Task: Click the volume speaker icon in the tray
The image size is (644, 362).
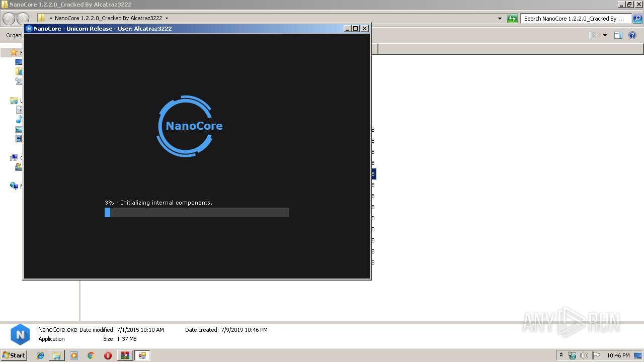Action: tap(584, 355)
